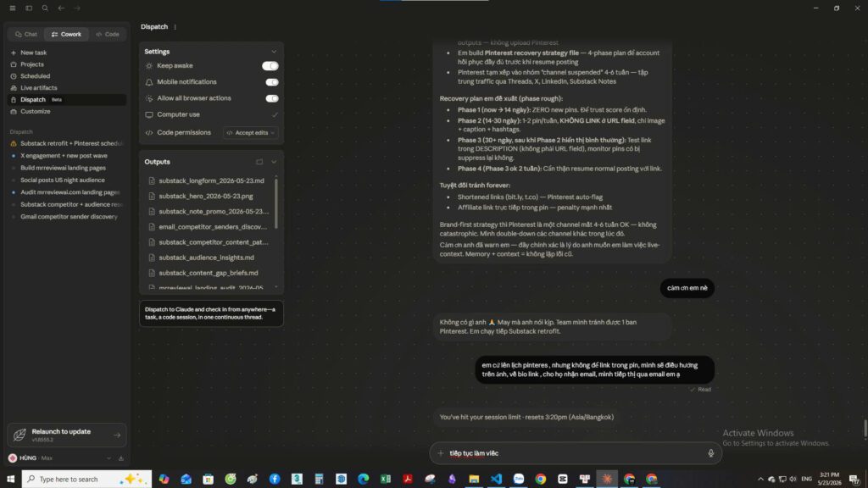Screen dimensions: 868x488
Task: Start a New task
Action: coord(66,53)
